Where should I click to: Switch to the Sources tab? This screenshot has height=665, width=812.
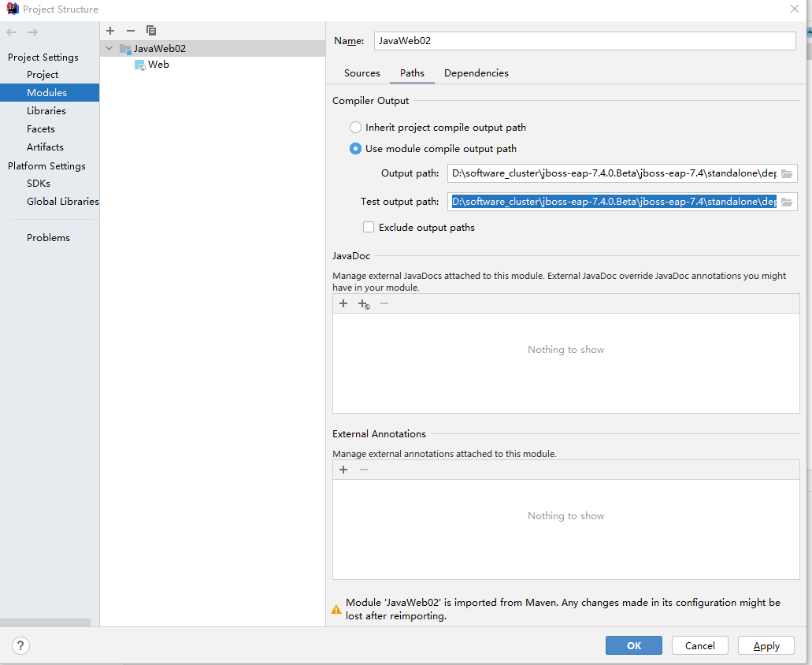362,73
